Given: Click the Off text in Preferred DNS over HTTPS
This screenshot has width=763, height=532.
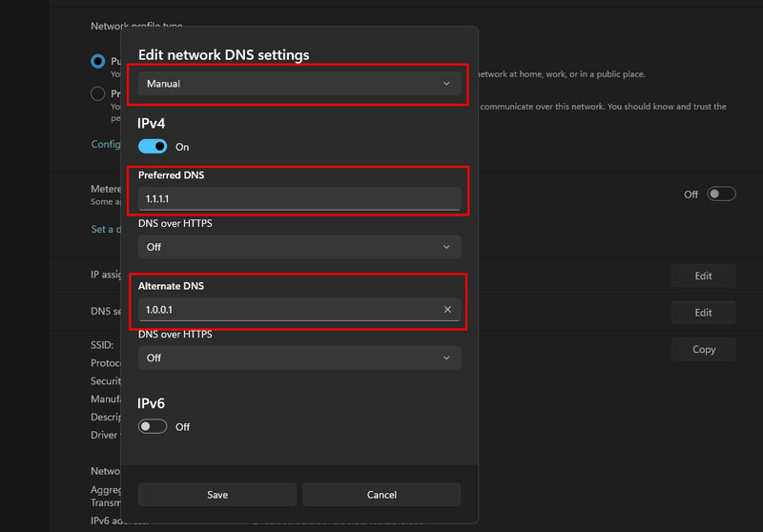Looking at the screenshot, I should pyautogui.click(x=154, y=247).
